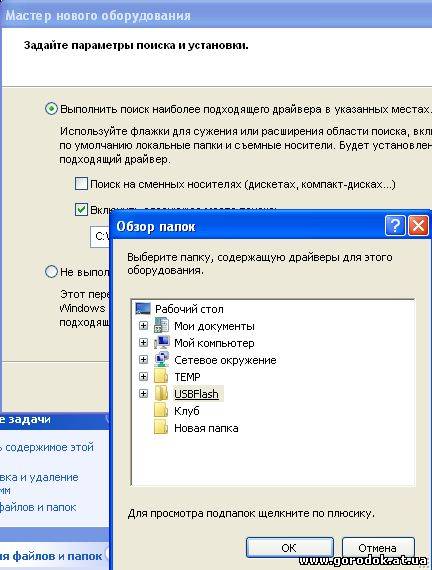Click the Мои документы folder icon
Image resolution: width=432 pixels, height=570 pixels.
click(x=161, y=325)
